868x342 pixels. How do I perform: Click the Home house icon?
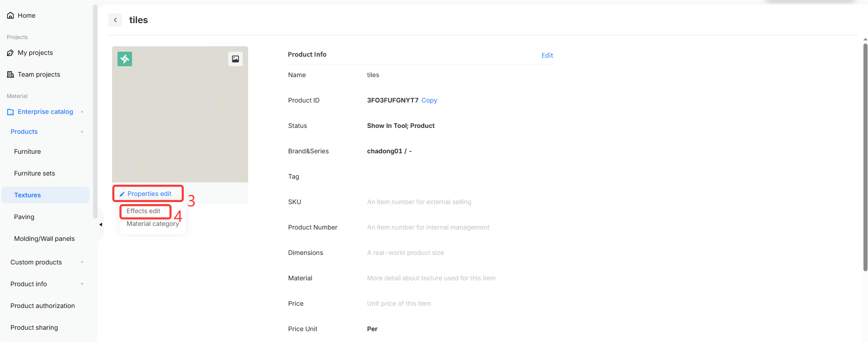pyautogui.click(x=10, y=15)
